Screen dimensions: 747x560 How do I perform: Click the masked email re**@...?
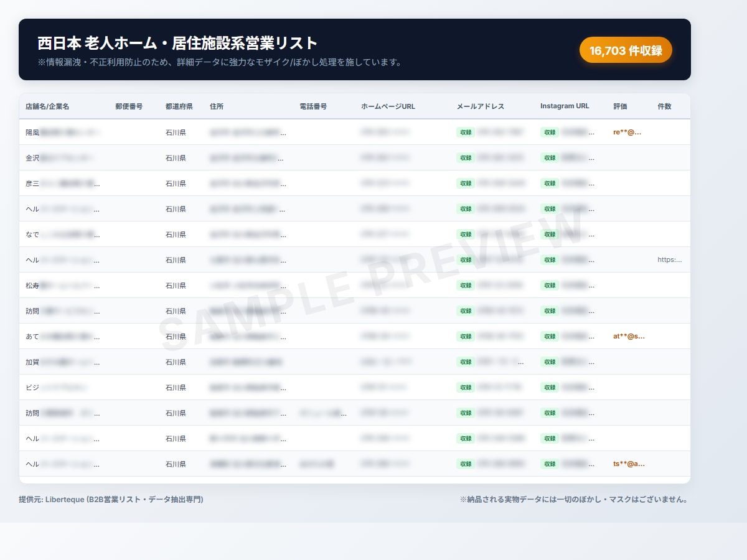pyautogui.click(x=627, y=133)
